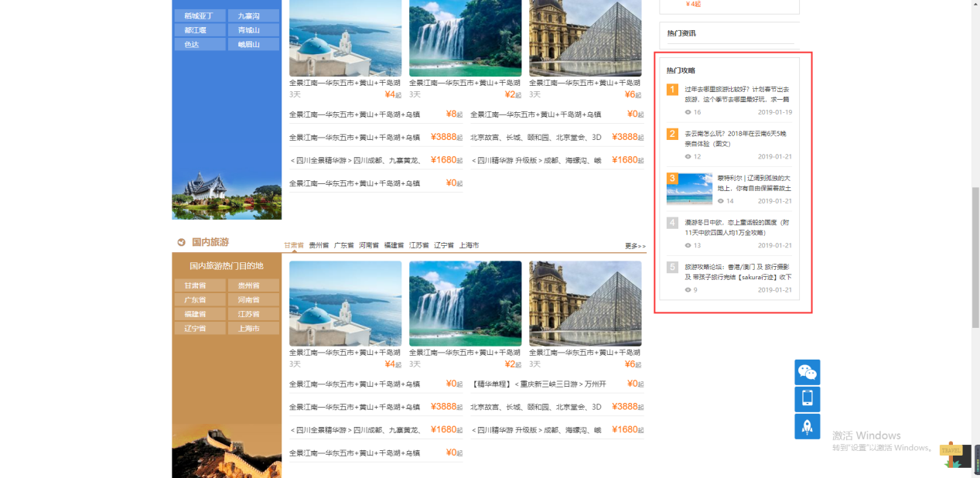Click the WeChat floating icon
This screenshot has height=478, width=980.
point(807,373)
